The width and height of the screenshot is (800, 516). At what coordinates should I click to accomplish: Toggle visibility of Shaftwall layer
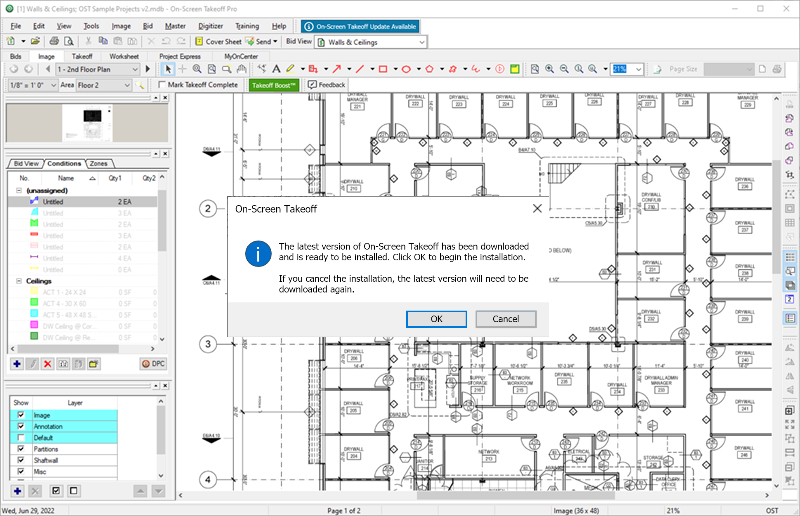click(21, 460)
